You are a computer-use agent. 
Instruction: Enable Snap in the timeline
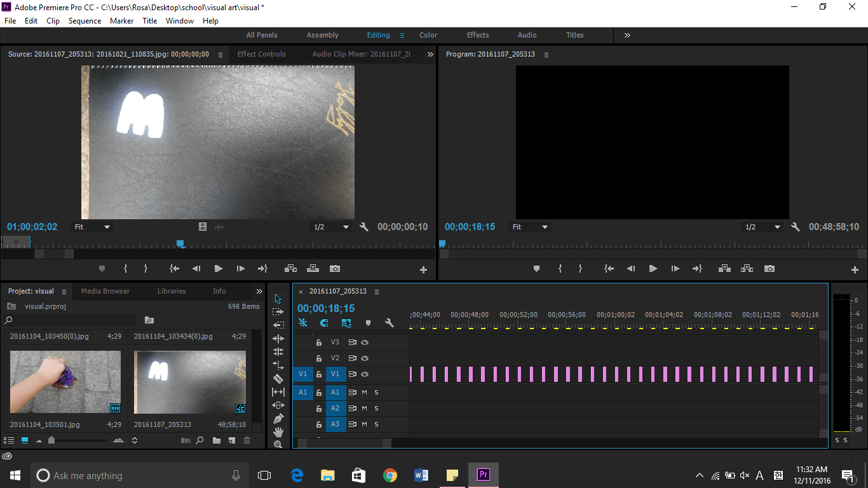[324, 323]
